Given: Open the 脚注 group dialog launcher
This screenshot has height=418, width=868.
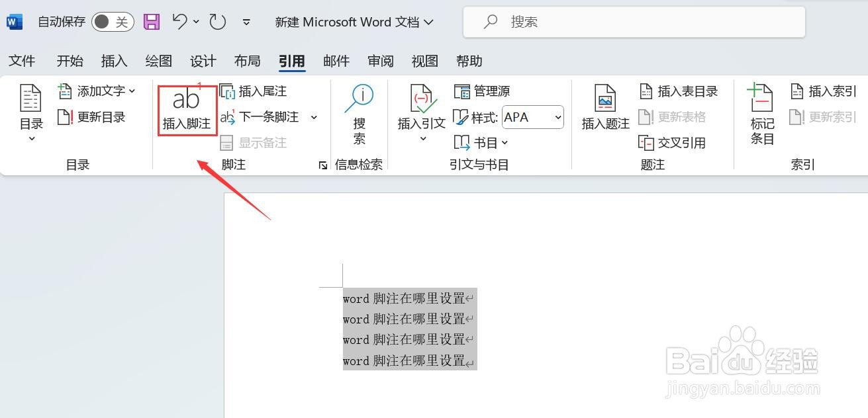Looking at the screenshot, I should 323,165.
